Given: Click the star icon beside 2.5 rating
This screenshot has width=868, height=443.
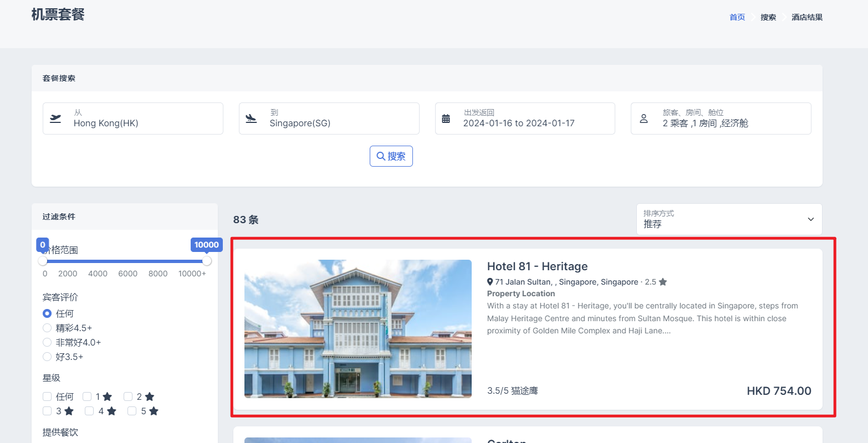Looking at the screenshot, I should (x=663, y=282).
